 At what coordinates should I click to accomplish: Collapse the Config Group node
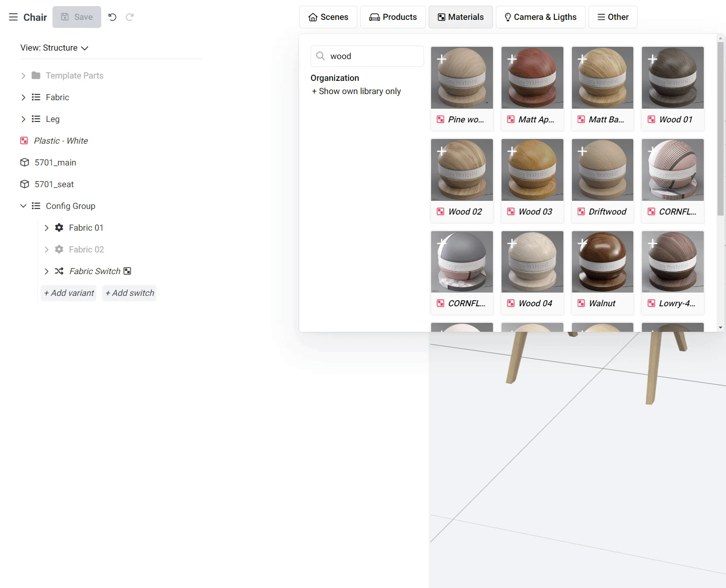tap(23, 206)
